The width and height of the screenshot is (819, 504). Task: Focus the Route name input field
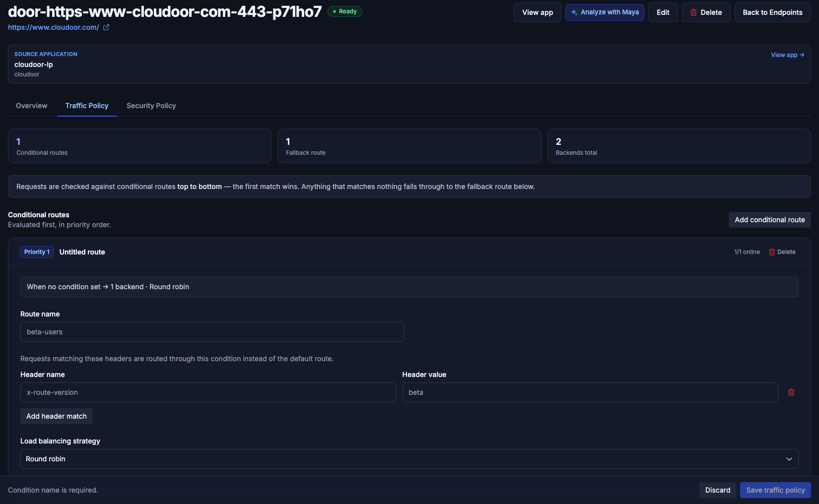point(212,332)
